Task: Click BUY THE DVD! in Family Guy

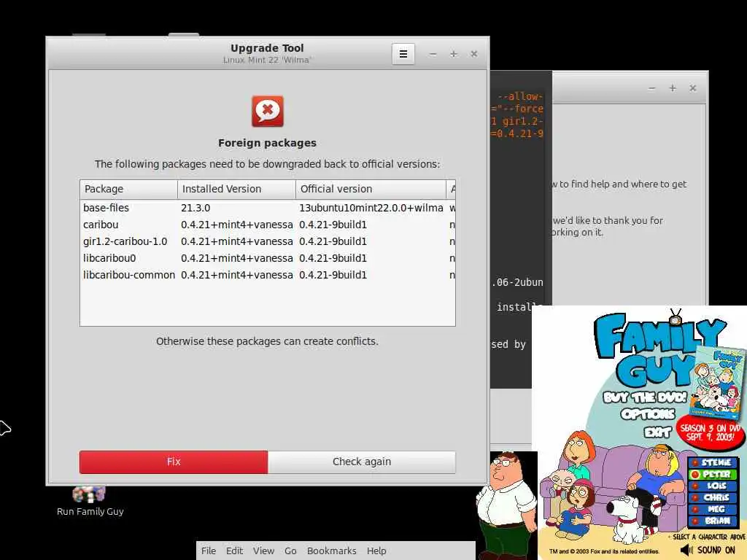Action: pyautogui.click(x=645, y=397)
